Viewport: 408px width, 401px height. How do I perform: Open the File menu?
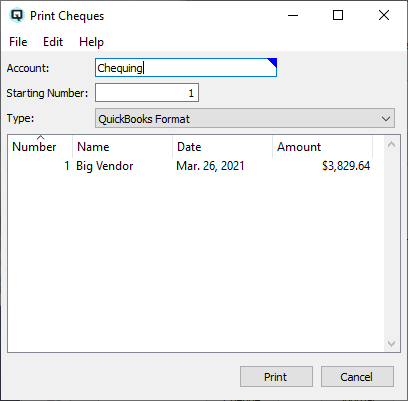pos(18,42)
